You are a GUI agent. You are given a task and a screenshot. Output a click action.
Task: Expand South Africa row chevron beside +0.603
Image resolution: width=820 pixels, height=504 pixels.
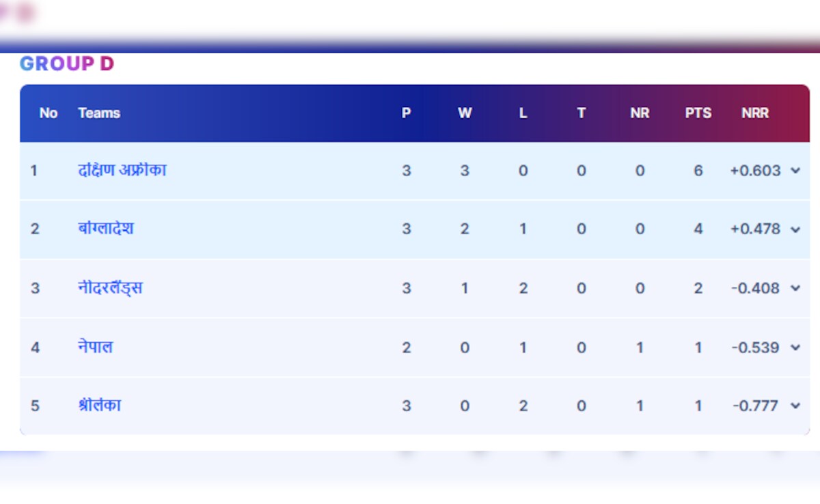click(795, 171)
